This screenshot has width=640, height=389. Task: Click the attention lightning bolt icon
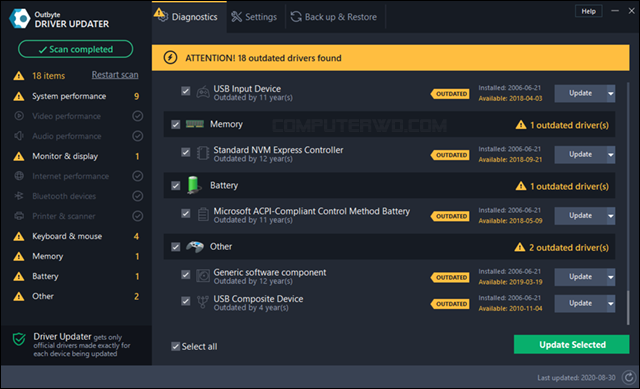tap(170, 58)
